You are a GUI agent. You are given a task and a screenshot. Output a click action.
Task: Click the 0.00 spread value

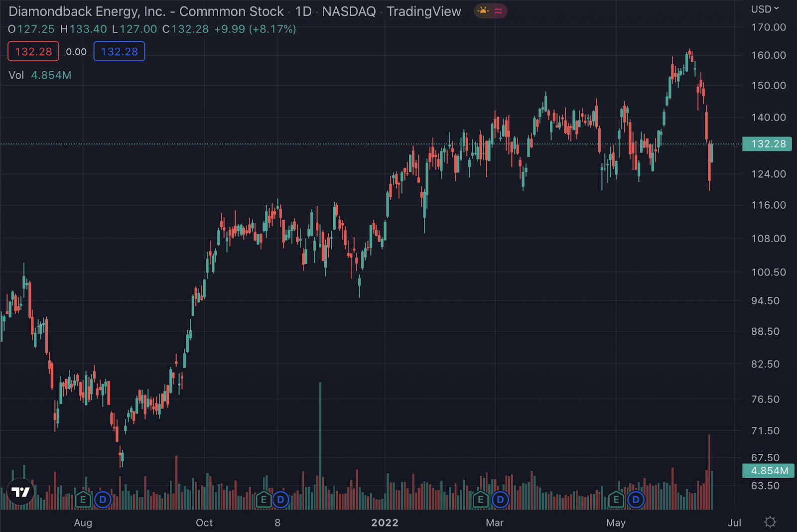pyautogui.click(x=76, y=52)
